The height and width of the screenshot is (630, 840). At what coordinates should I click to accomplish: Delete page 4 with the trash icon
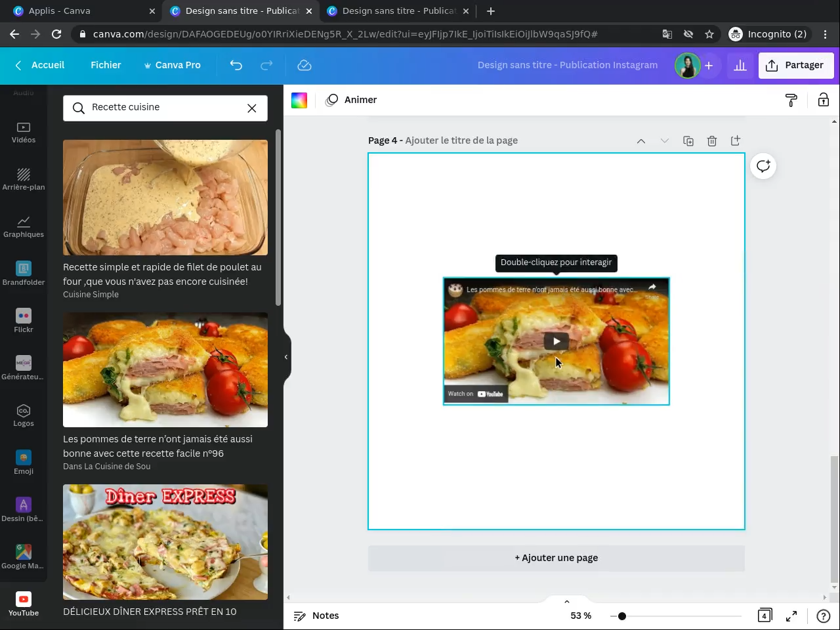tap(712, 140)
